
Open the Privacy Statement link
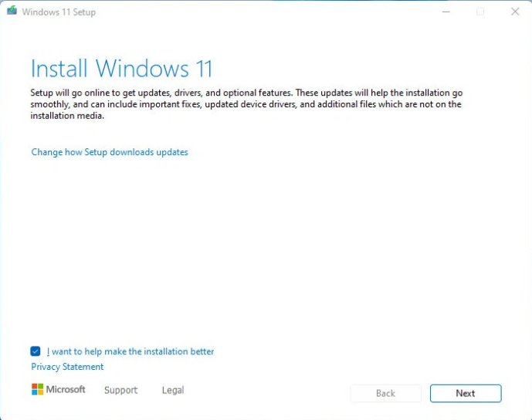[x=67, y=367]
